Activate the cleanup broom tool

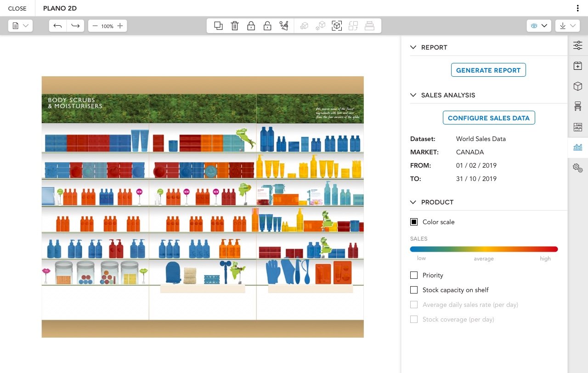pyautogui.click(x=284, y=26)
